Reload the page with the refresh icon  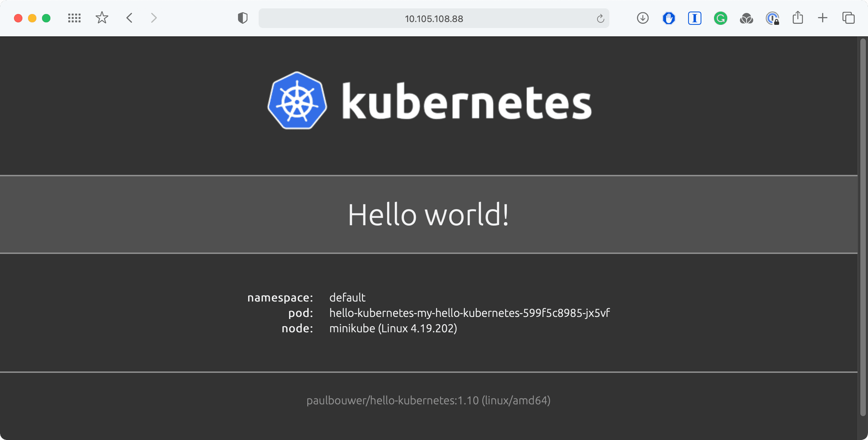tap(600, 19)
